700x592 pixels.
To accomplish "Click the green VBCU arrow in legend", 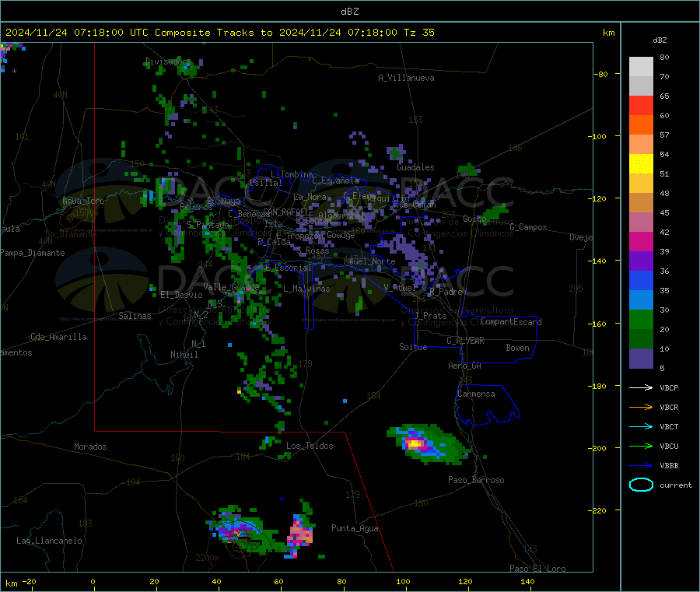I will click(641, 446).
